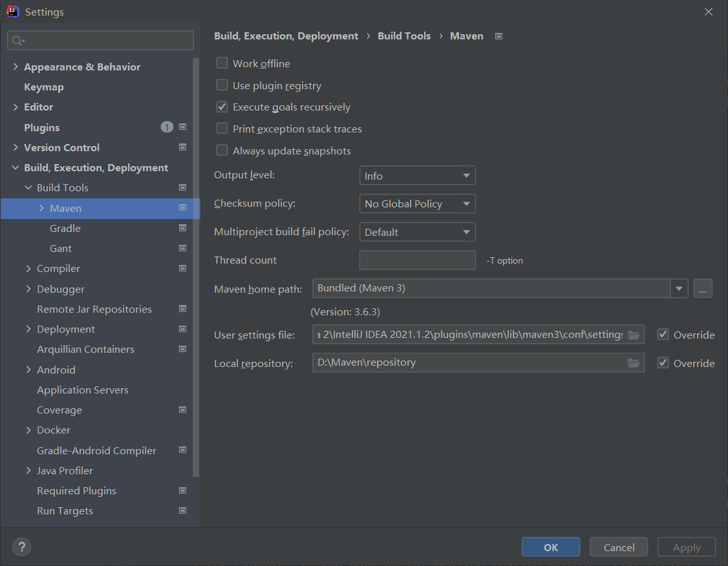The width and height of the screenshot is (728, 566).
Task: Open the Multiproject build fail policy dropdown
Action: point(418,232)
